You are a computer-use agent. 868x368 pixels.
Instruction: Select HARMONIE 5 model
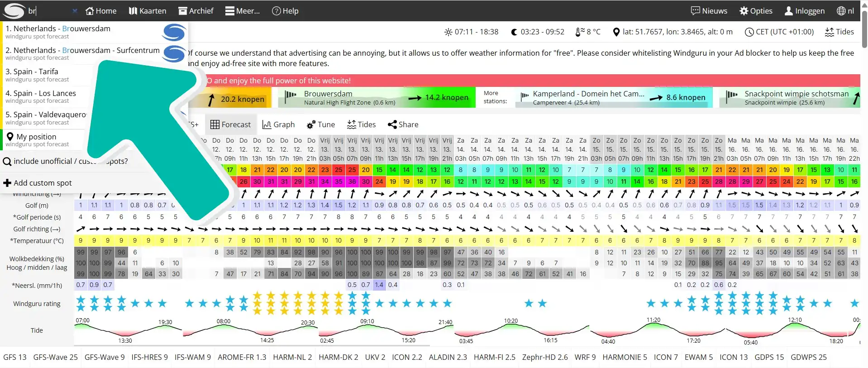(625, 357)
